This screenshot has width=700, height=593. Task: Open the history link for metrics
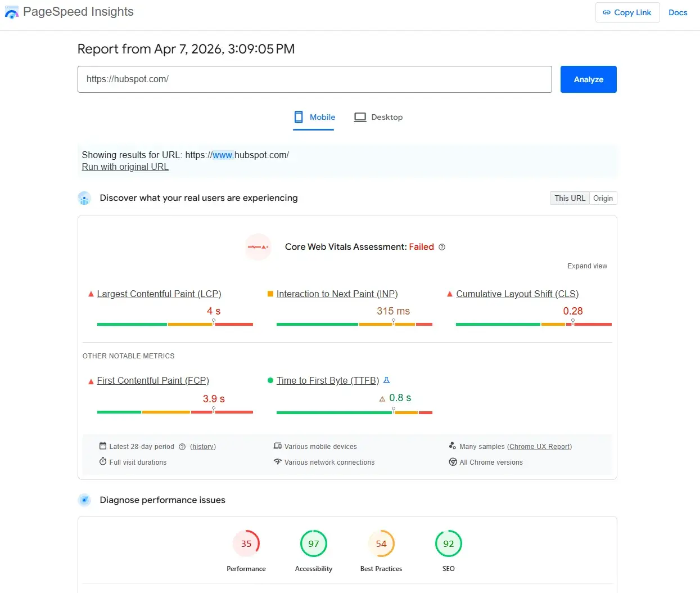coord(202,446)
